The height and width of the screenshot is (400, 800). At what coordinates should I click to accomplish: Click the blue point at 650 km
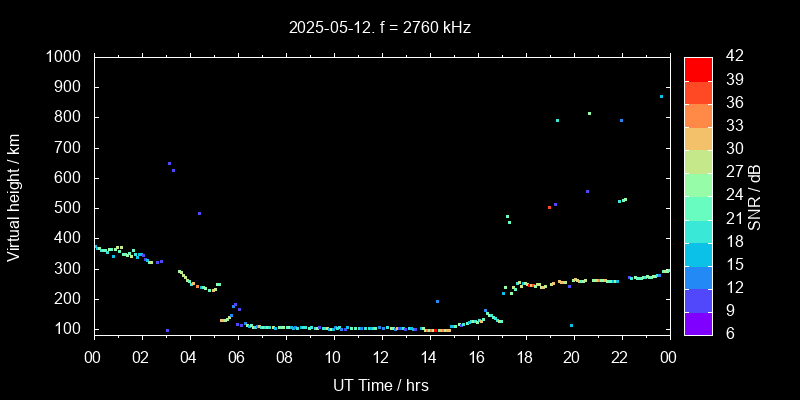(169, 163)
